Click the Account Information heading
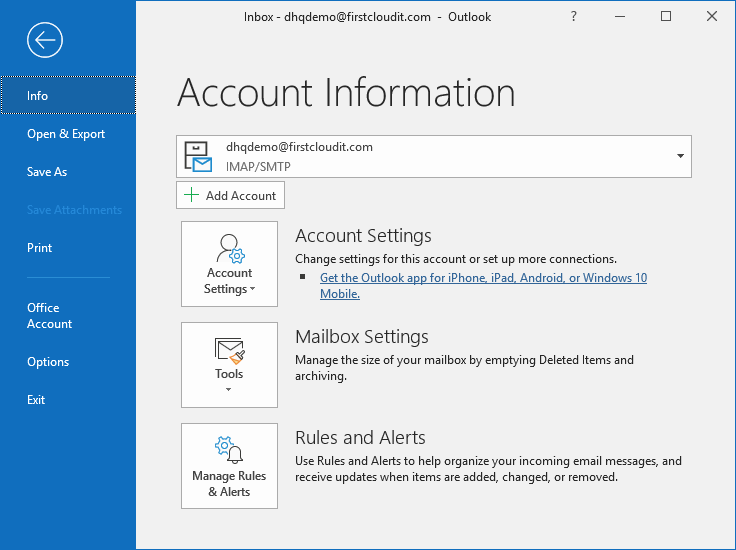Screen dimensions: 736x550 click(x=346, y=92)
